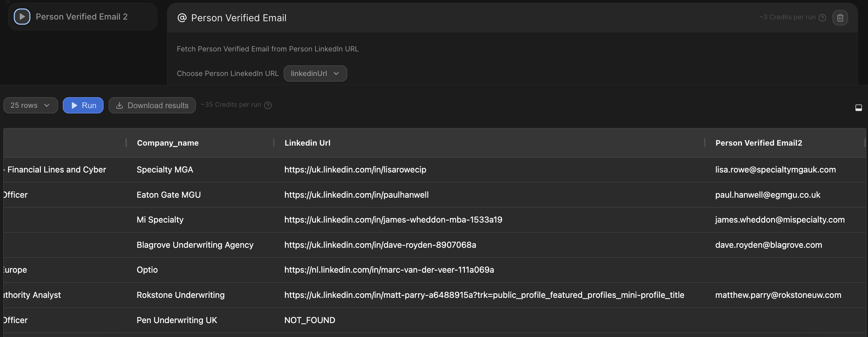Image resolution: width=868 pixels, height=337 pixels.
Task: Click help icon next to ~35 Credits per run
Action: pos(268,105)
